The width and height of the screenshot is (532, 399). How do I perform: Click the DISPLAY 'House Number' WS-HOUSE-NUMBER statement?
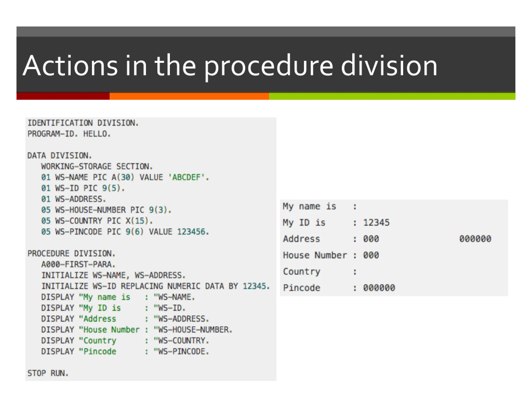pyautogui.click(x=137, y=330)
